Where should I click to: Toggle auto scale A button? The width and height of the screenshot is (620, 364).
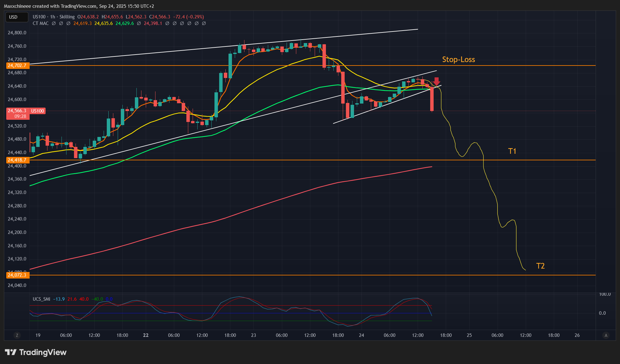click(606, 335)
